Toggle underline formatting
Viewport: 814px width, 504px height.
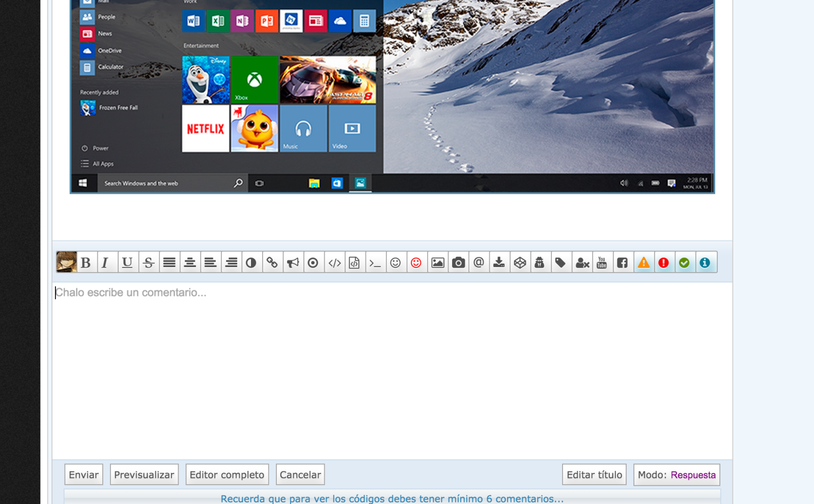[x=128, y=262]
